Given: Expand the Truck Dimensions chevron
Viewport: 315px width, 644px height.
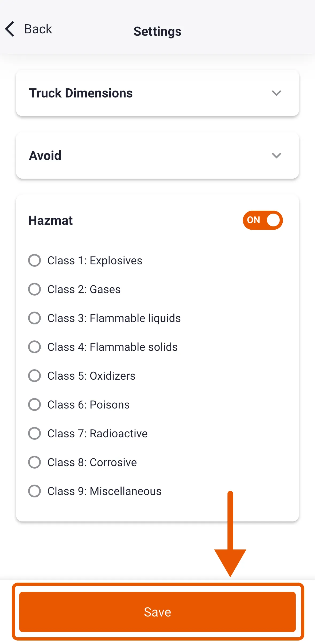Looking at the screenshot, I should click(x=276, y=93).
